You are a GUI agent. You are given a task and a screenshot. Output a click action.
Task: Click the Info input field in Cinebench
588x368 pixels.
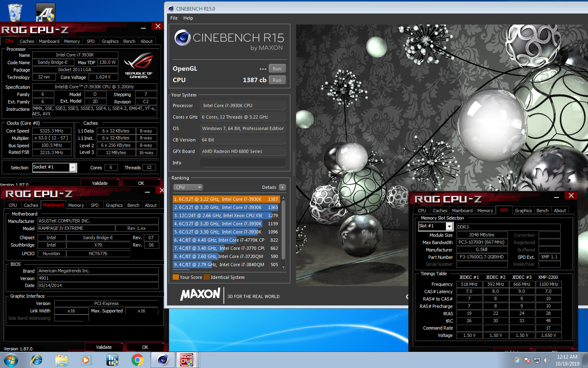click(x=243, y=163)
